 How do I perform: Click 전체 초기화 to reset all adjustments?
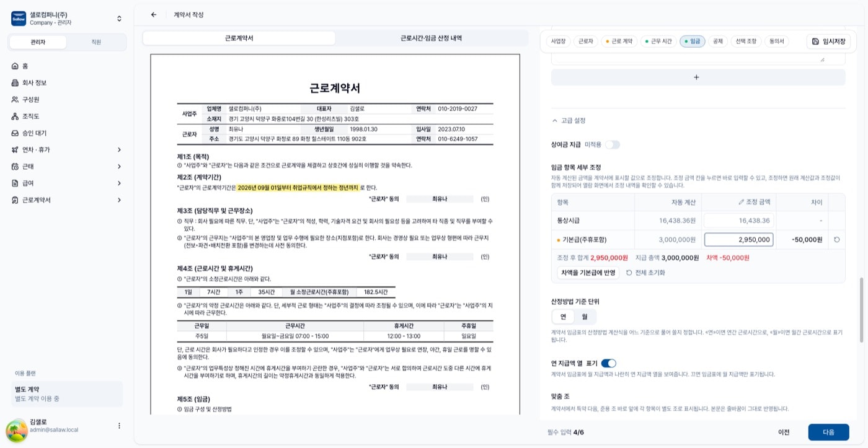(x=645, y=273)
